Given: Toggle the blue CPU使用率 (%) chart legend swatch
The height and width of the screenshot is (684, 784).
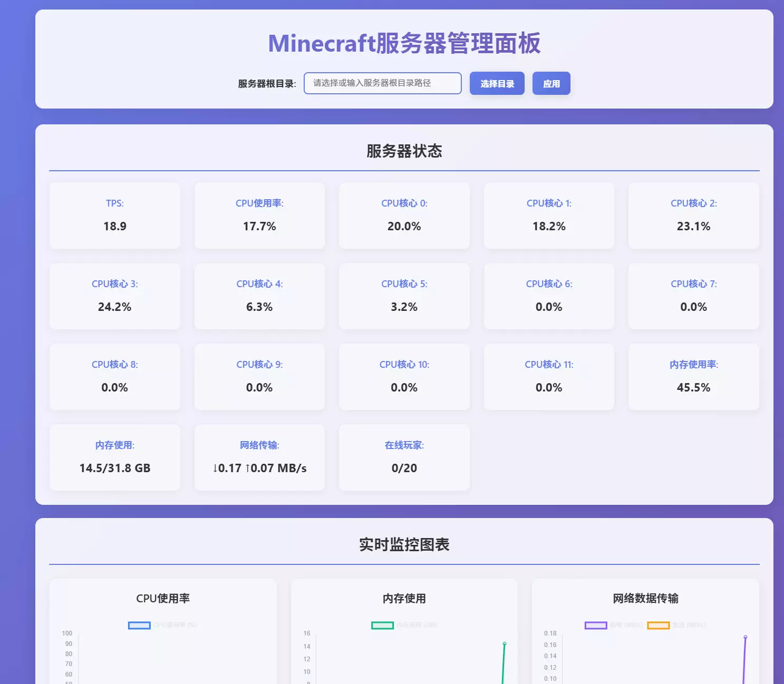Looking at the screenshot, I should (x=139, y=625).
